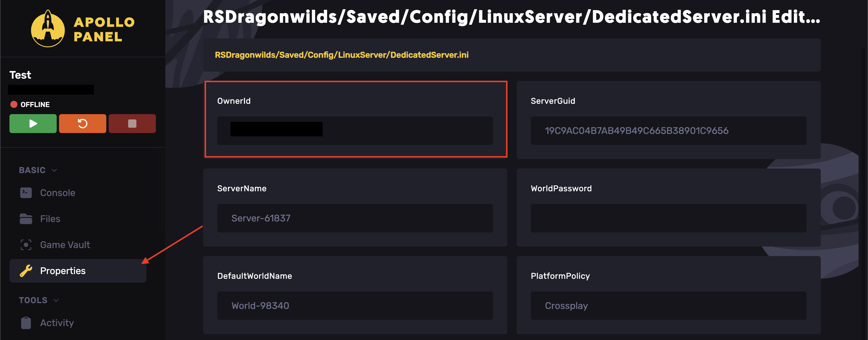Click the Apollo Panel rocket logo
868x340 pixels.
(48, 29)
